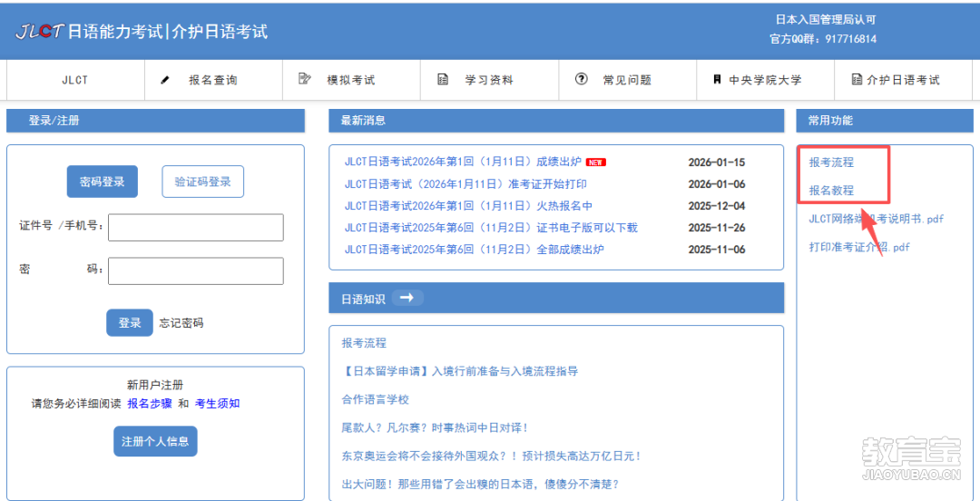Viewport: 980px width, 501px height.
Task: Switch to 验证码登录 login tab
Action: point(202,182)
